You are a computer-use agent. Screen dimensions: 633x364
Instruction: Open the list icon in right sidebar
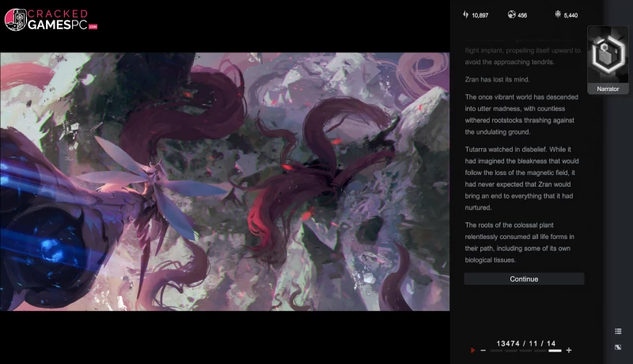618,332
